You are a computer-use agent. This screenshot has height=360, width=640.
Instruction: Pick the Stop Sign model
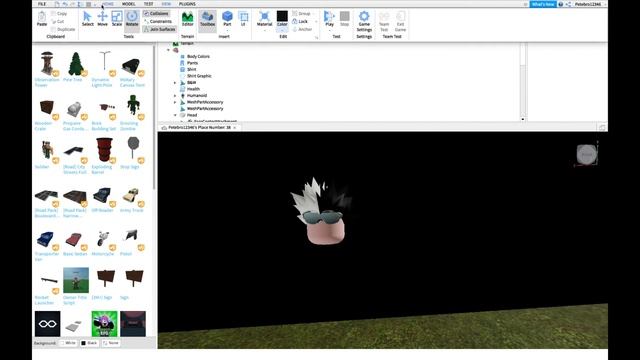[x=133, y=153]
